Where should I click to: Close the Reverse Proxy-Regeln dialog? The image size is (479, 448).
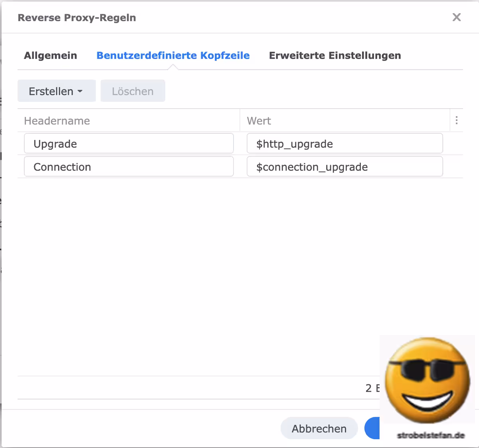click(x=456, y=17)
